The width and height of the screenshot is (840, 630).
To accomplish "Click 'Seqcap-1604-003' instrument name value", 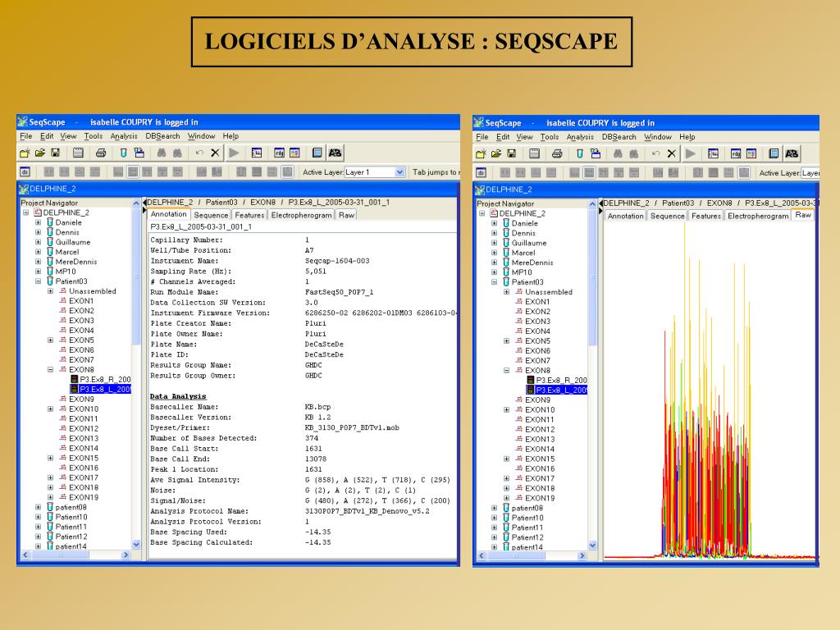I will coord(337,261).
